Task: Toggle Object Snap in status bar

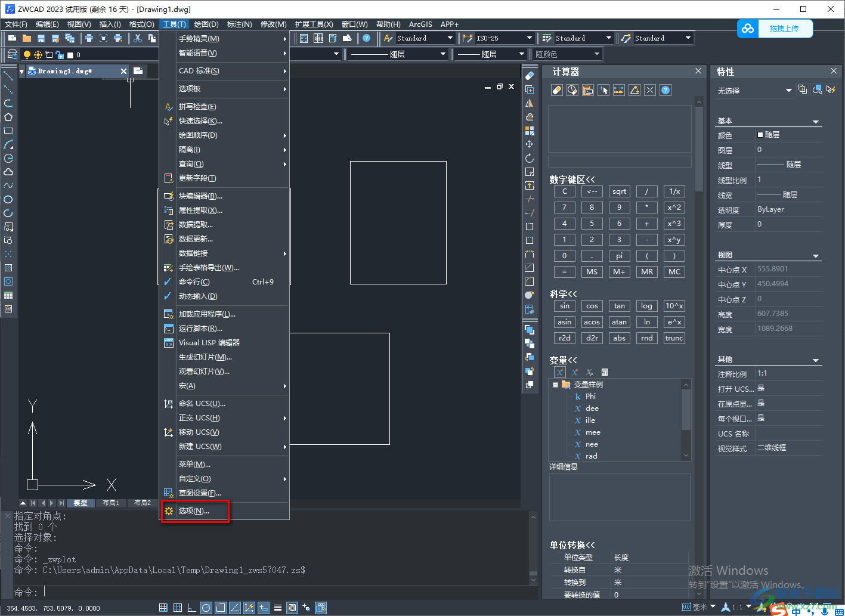Action: (x=221, y=608)
